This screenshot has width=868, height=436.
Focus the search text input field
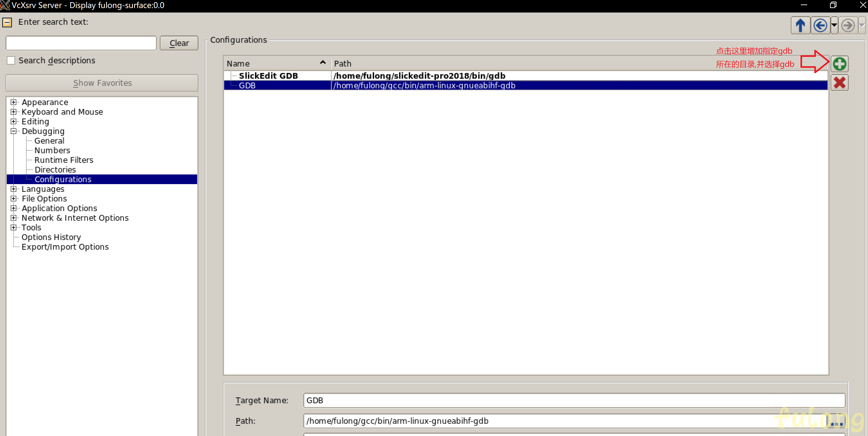click(x=81, y=43)
